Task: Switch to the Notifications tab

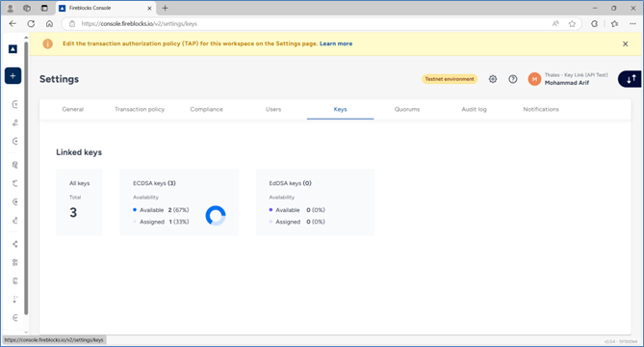Action: [541, 109]
